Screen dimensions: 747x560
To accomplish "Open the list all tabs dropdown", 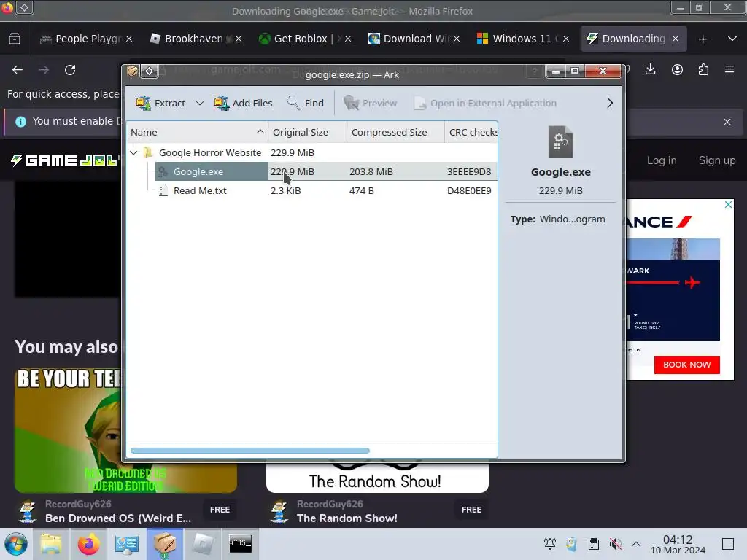I will 732,39.
